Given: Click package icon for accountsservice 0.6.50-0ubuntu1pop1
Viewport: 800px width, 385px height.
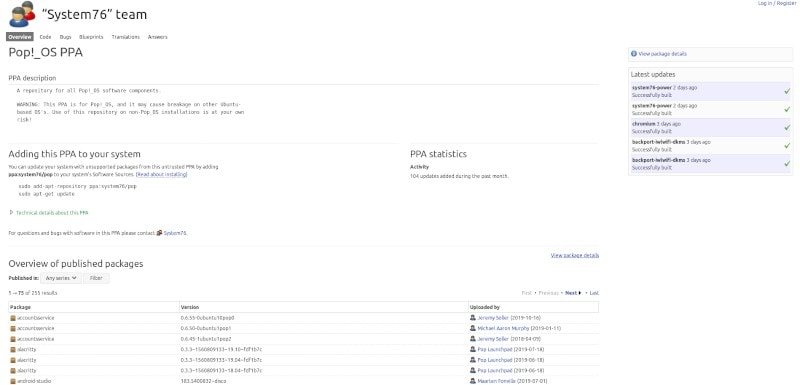Looking at the screenshot, I should [13, 328].
